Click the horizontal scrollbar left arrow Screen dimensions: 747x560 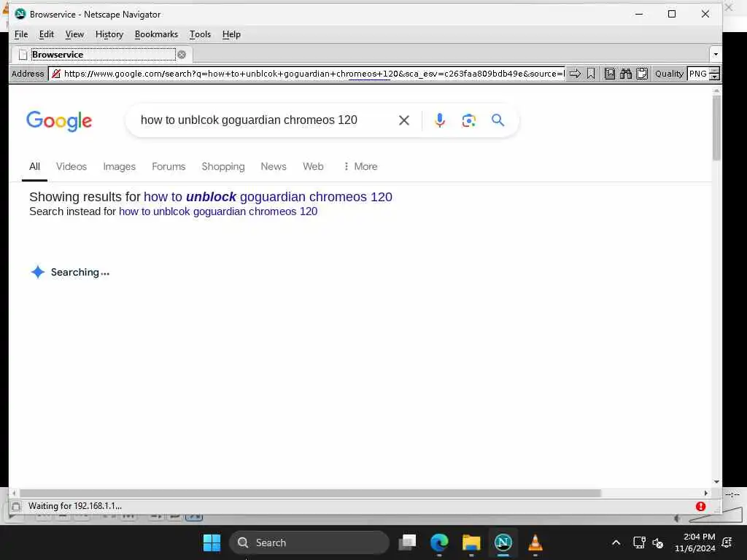pos(15,494)
